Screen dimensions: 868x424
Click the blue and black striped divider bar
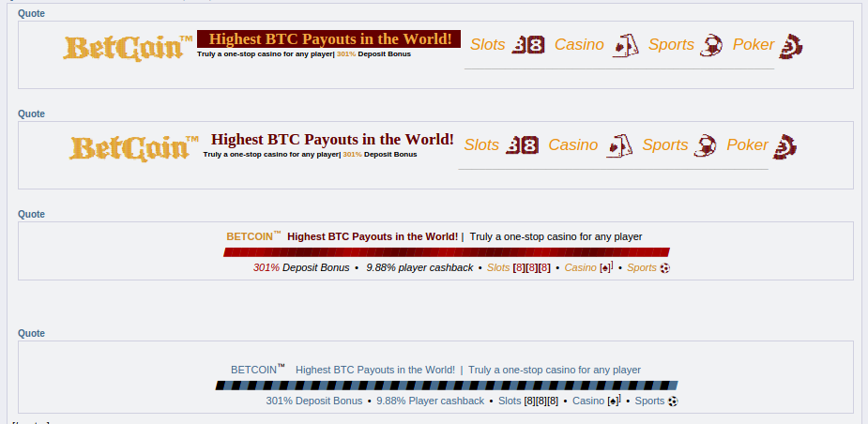pos(447,386)
